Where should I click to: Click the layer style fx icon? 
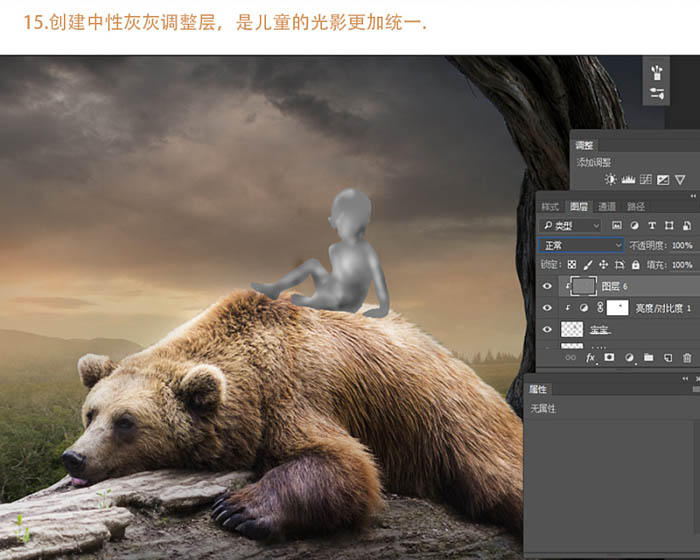[590, 358]
